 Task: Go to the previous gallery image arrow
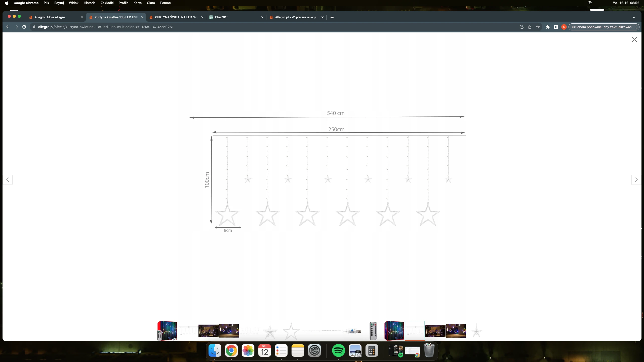8,180
